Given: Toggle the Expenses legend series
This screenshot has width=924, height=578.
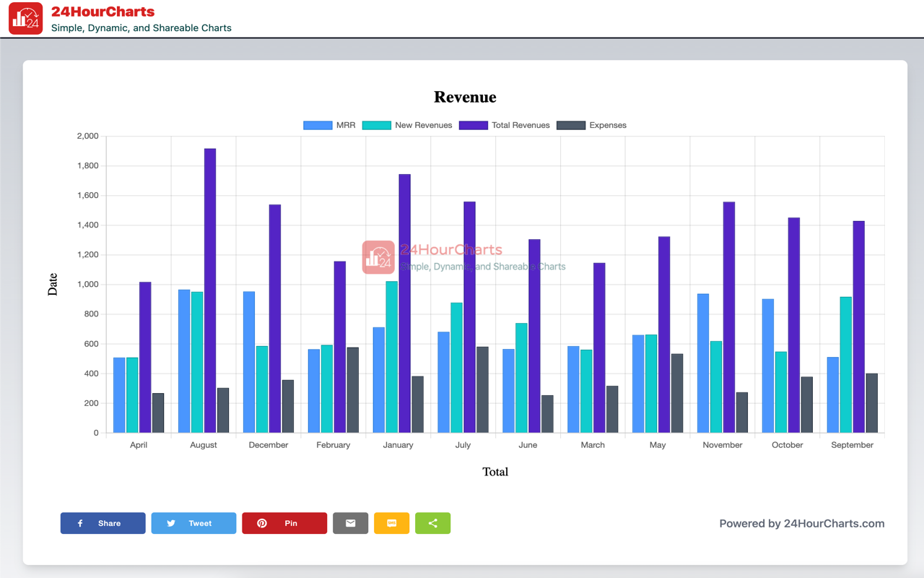Looking at the screenshot, I should coord(591,125).
